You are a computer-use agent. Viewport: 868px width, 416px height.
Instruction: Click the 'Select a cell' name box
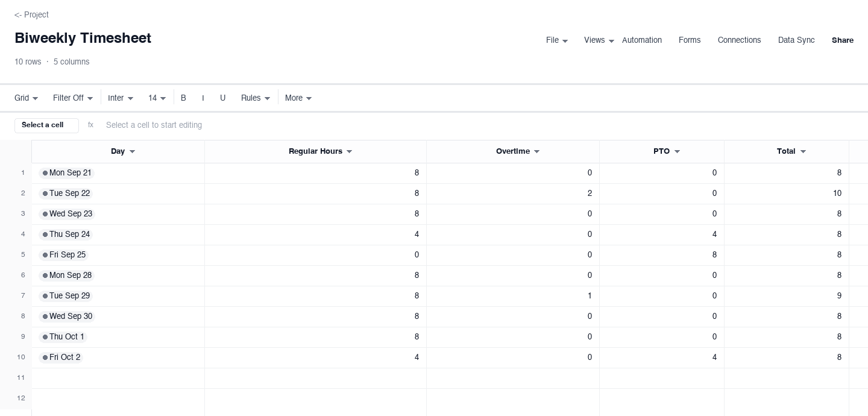(46, 125)
